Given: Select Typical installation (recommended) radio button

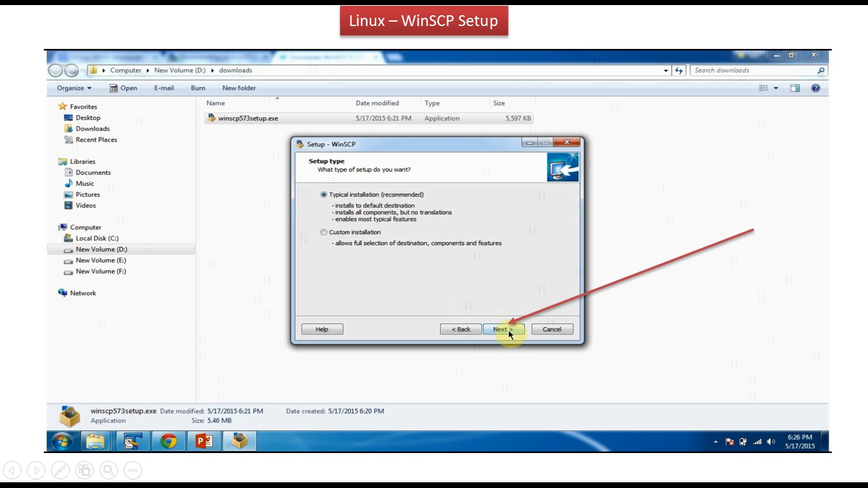Looking at the screenshot, I should tap(323, 194).
